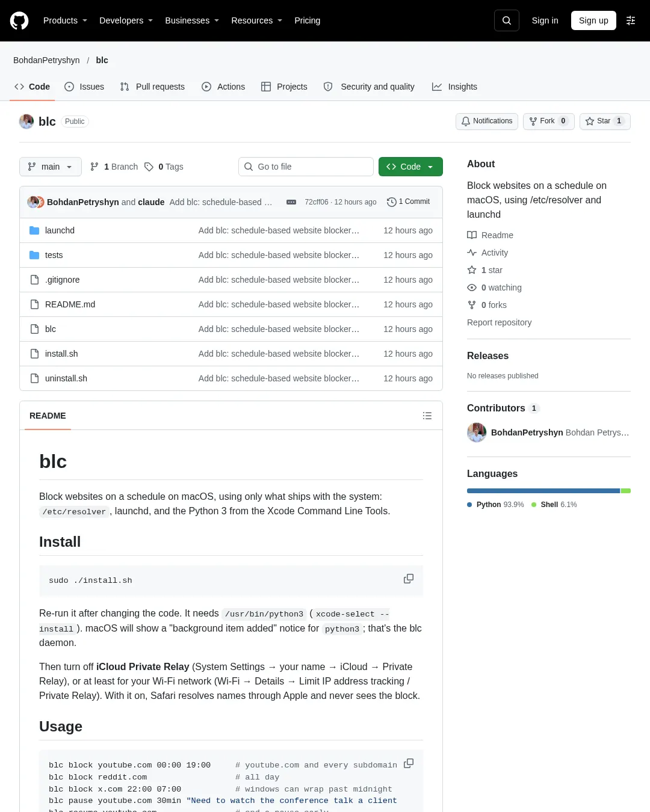Click the Python segment of language bar

coord(543,491)
